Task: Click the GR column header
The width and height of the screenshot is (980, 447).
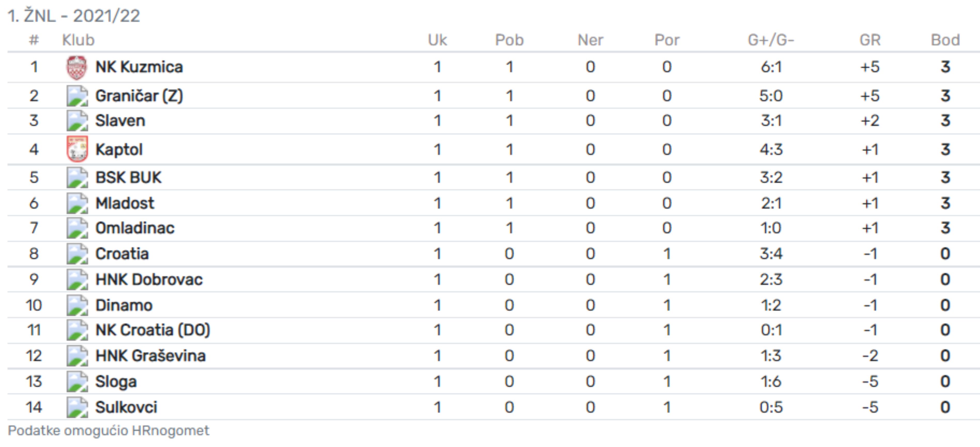Action: pos(870,40)
